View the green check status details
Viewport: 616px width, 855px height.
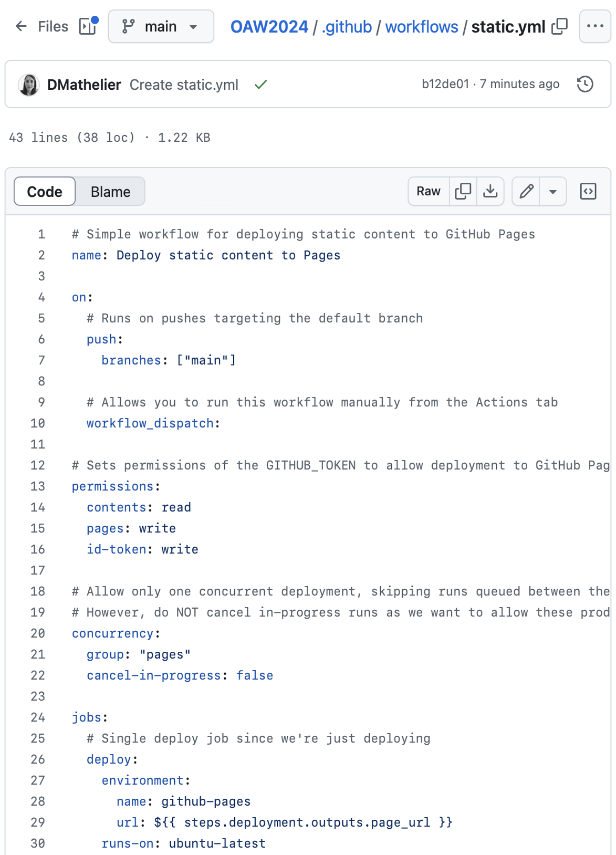261,85
